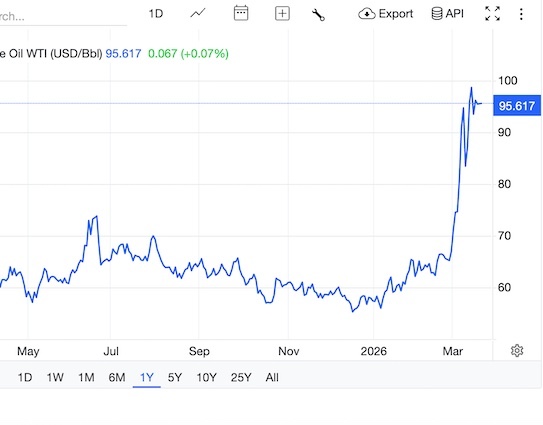
Task: Open the three-dot more options menu
Action: pyautogui.click(x=521, y=14)
